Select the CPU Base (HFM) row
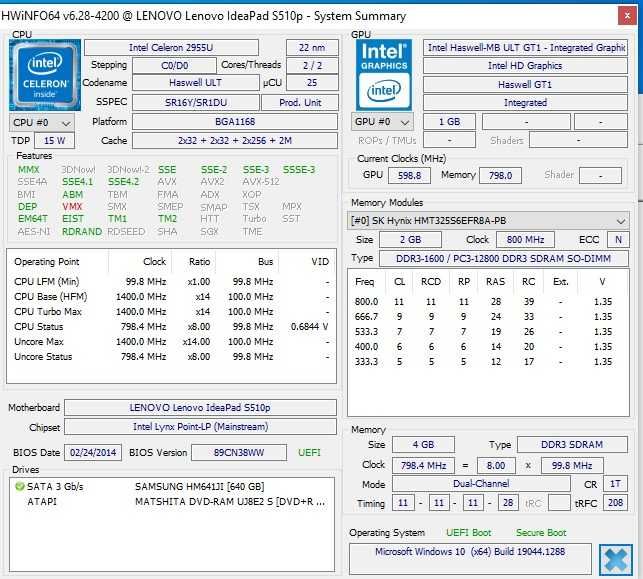Viewport: 643px width, 579px height. tap(171, 296)
